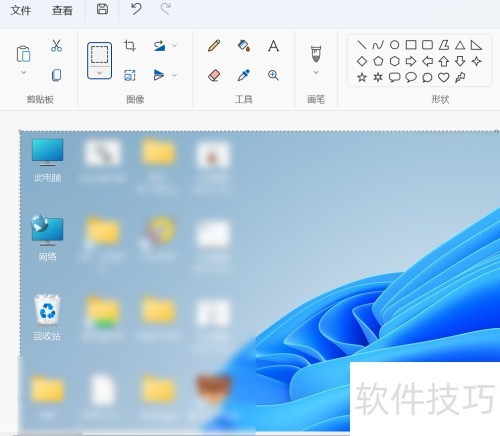Pick the lightning bolt shape

(460, 77)
